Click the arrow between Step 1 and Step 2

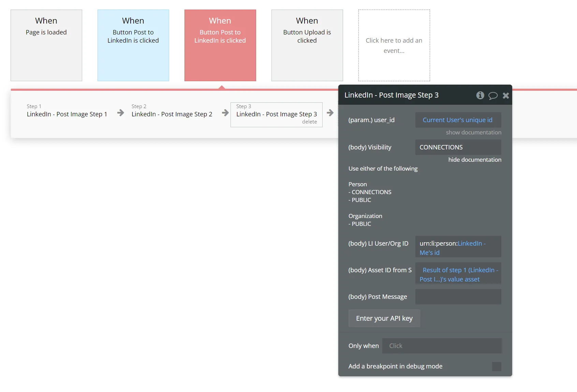point(120,113)
